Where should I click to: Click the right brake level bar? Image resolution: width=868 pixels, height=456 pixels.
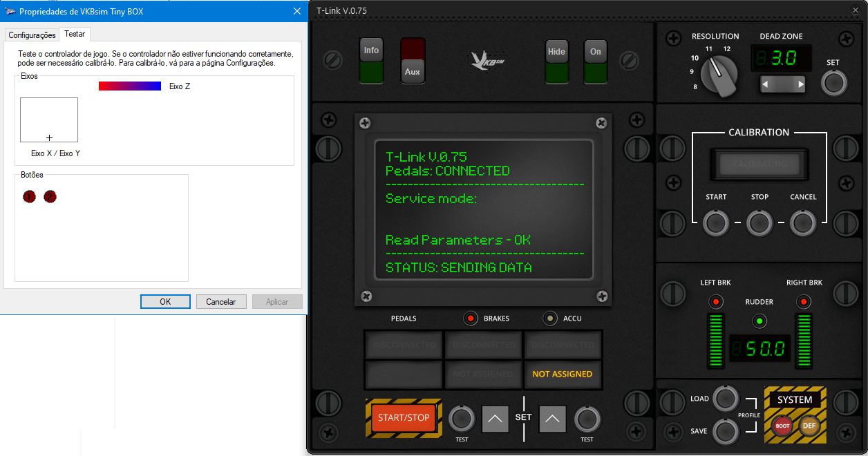(803, 341)
